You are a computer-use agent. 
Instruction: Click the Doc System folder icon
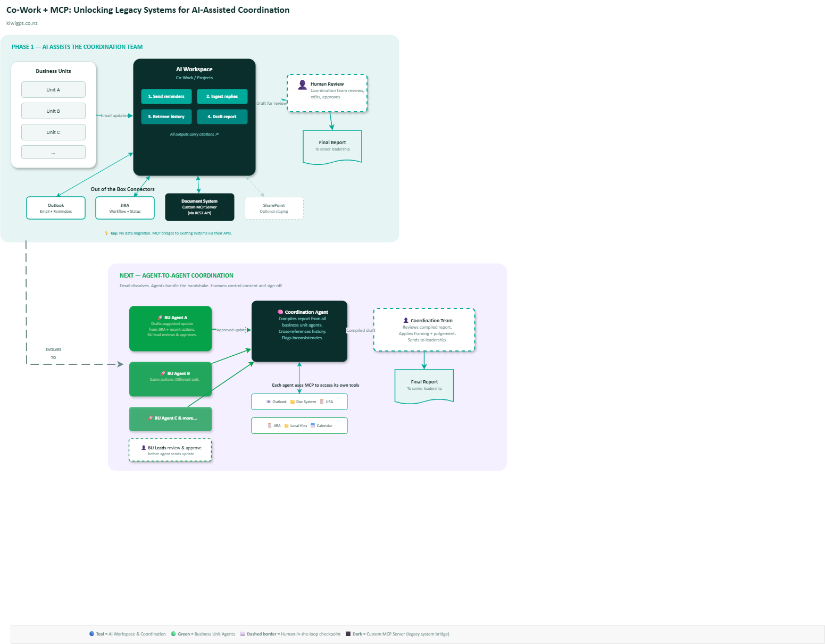293,402
